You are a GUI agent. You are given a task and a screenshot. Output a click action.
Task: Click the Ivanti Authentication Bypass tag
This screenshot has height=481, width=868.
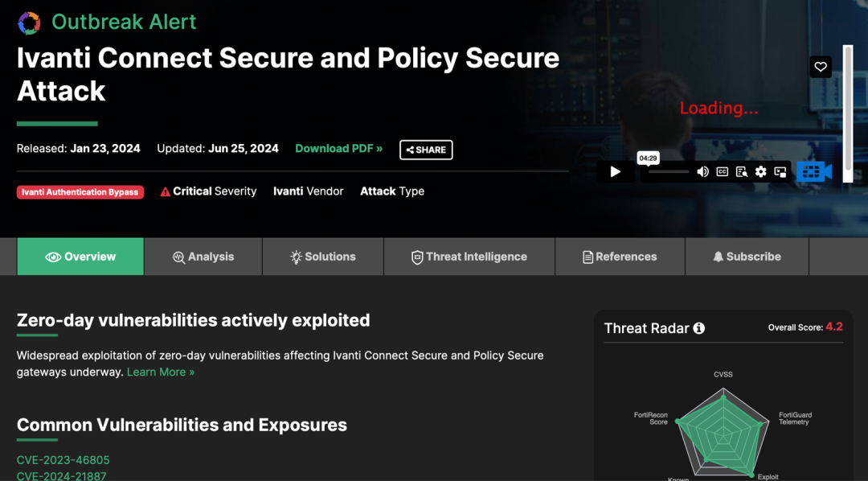80,191
